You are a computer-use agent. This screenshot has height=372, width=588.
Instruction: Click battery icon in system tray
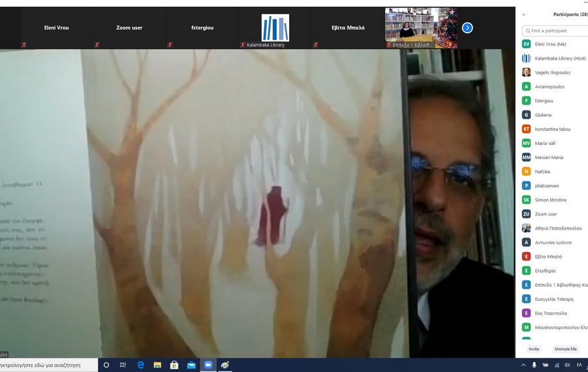(x=545, y=365)
